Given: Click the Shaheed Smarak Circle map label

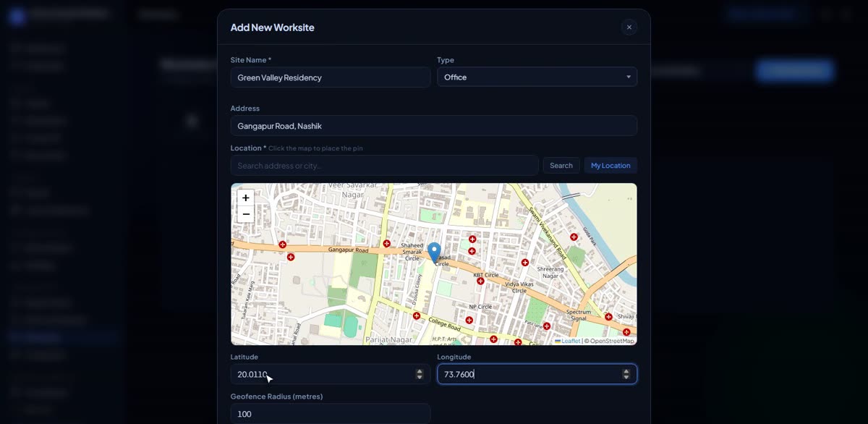Looking at the screenshot, I should pos(412,252).
